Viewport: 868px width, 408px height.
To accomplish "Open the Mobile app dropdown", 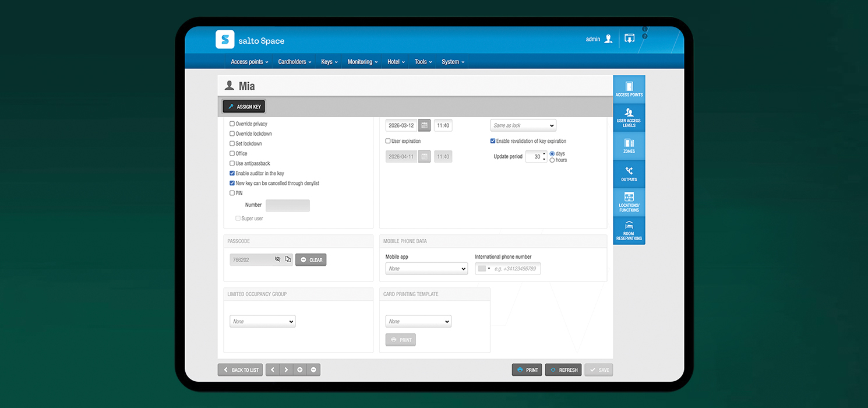I will pos(426,269).
